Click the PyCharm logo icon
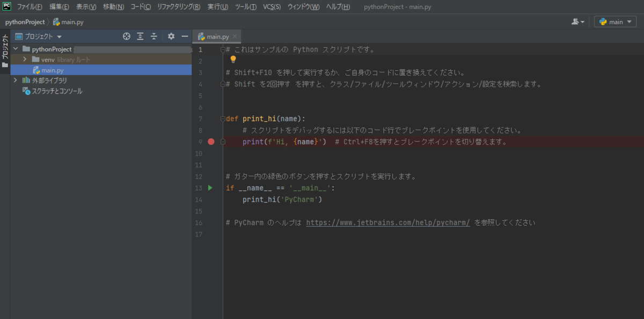This screenshot has height=319, width=644. (7, 6)
